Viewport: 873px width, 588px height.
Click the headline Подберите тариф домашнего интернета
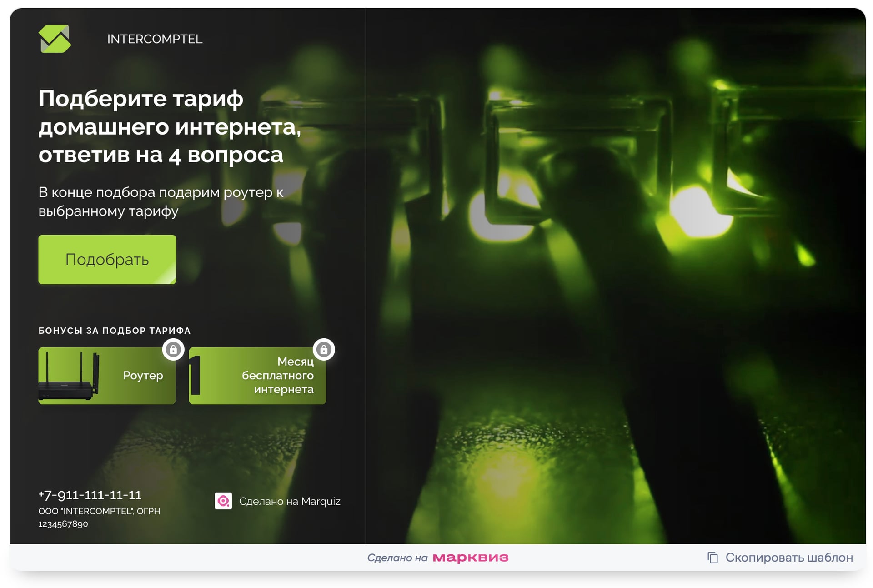tap(169, 126)
